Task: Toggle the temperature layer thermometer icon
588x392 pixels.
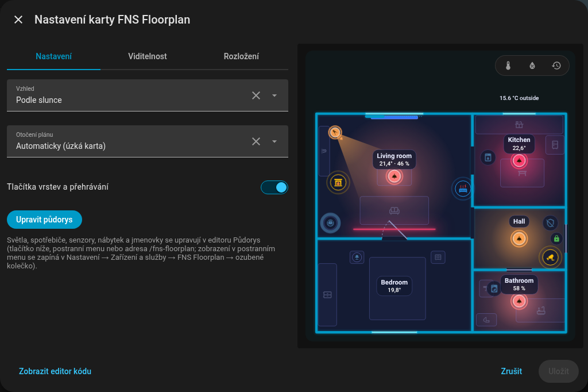Action: (x=508, y=66)
